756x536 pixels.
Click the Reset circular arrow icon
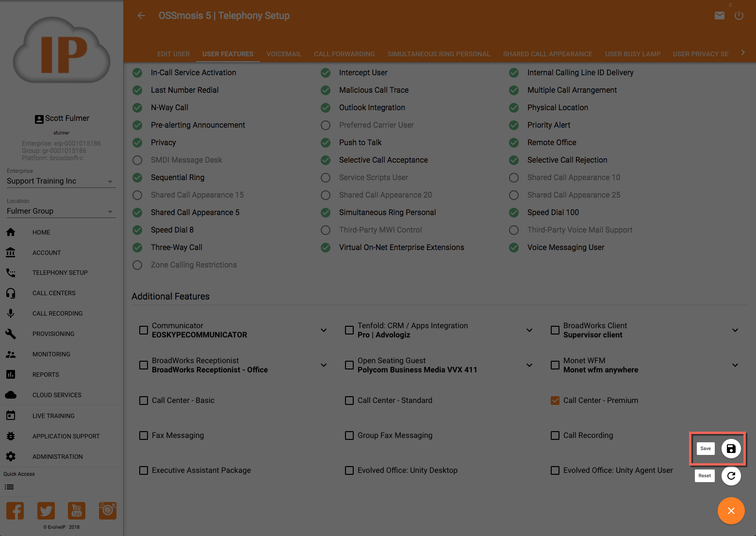click(x=731, y=476)
